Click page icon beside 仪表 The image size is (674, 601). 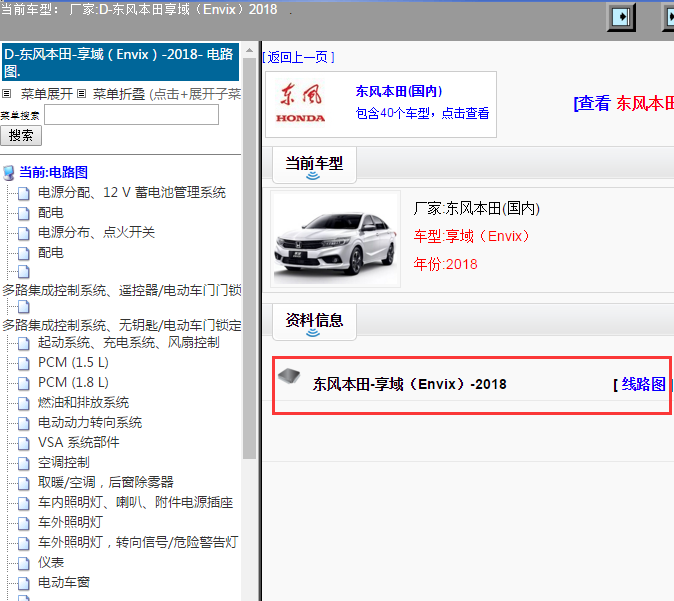point(24,564)
